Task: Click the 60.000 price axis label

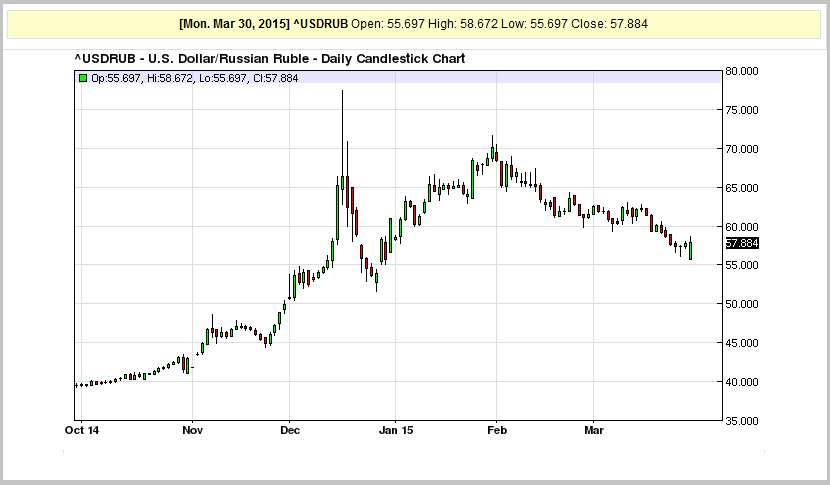Action: (742, 227)
